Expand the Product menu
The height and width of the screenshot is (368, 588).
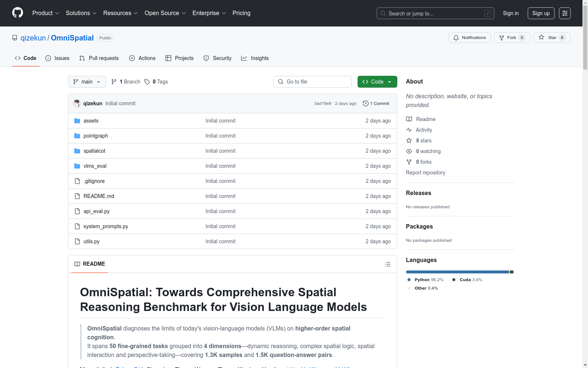click(x=46, y=13)
